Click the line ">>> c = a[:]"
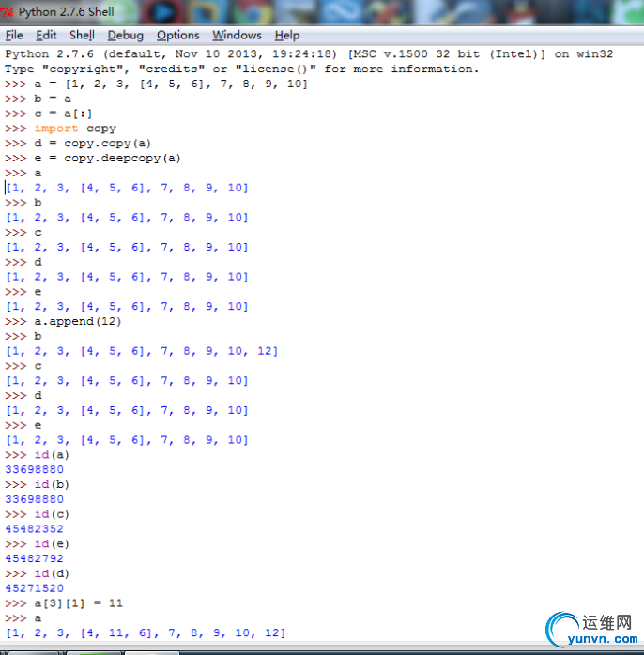This screenshot has height=655, width=644. [x=49, y=114]
